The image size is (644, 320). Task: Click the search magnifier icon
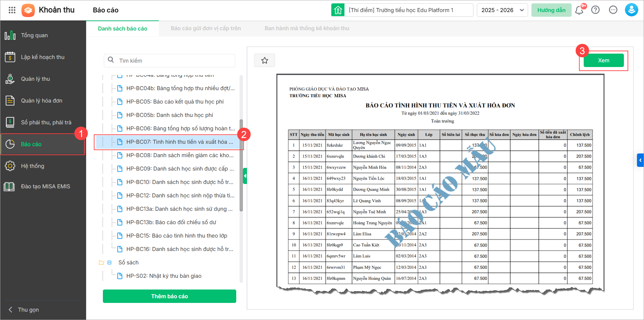[x=111, y=60]
